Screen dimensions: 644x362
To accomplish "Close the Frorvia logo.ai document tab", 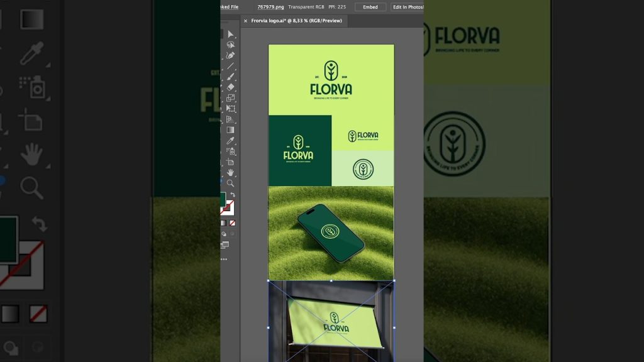I will (x=246, y=21).
